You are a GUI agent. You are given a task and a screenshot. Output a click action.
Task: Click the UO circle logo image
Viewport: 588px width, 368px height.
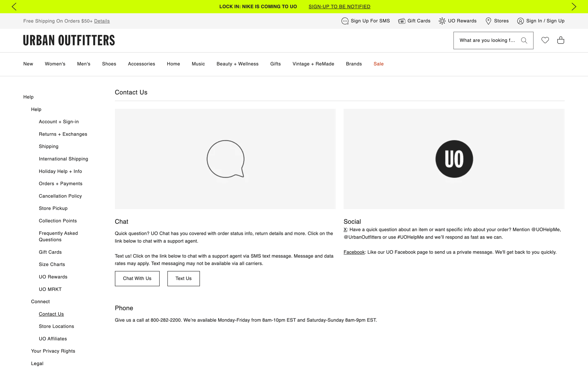[454, 159]
